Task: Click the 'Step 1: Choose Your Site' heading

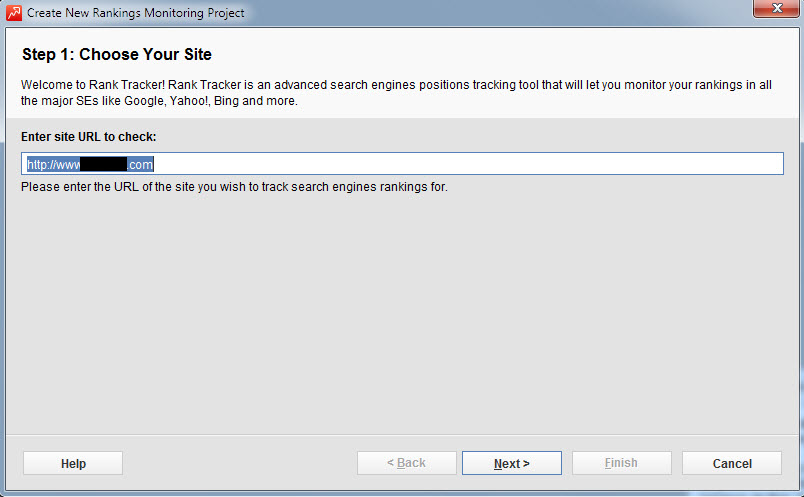Action: (117, 54)
